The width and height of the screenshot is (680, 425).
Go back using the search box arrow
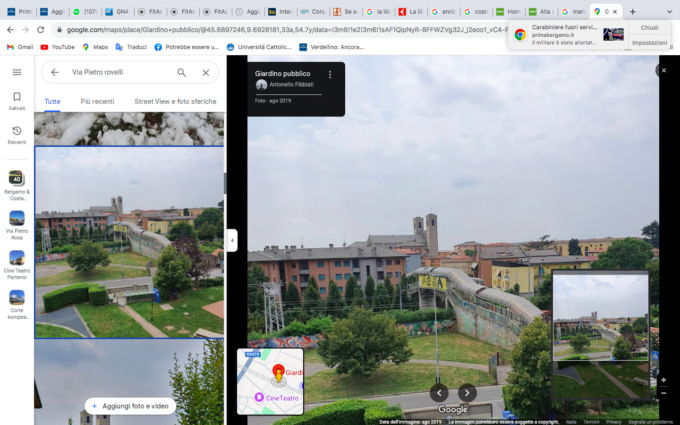coord(54,72)
